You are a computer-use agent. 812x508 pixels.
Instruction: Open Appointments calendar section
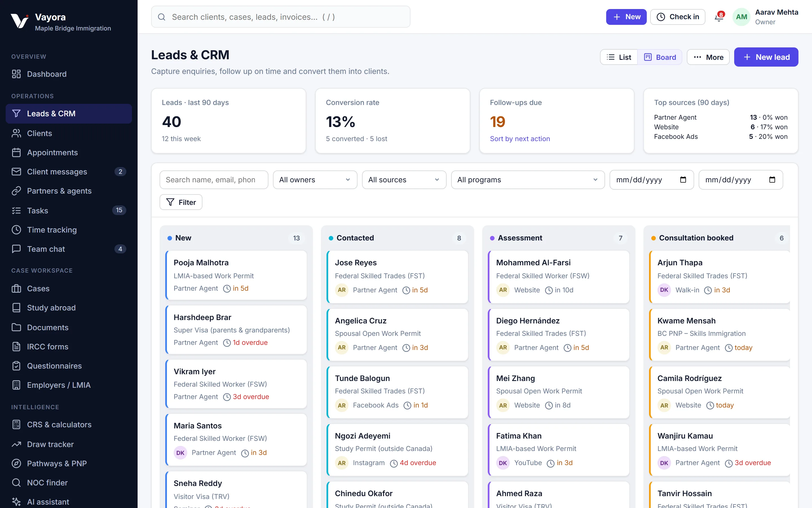tap(69, 152)
